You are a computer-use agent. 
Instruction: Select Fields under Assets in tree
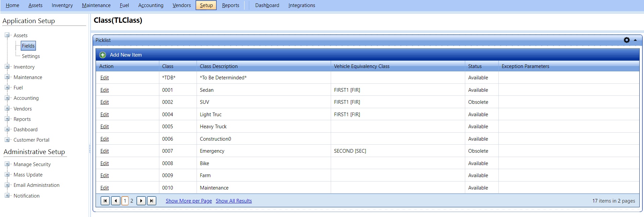point(28,46)
